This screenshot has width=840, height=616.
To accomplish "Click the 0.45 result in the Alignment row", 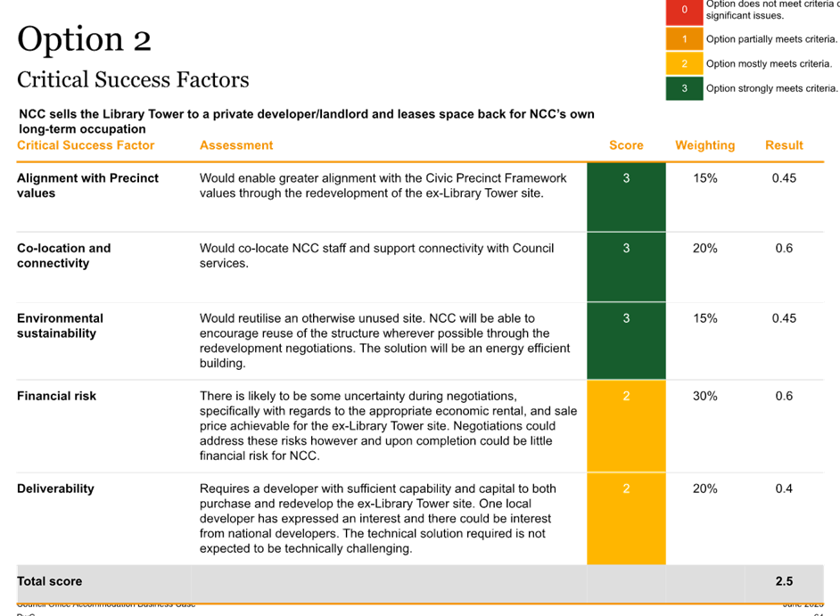I will pos(784,178).
